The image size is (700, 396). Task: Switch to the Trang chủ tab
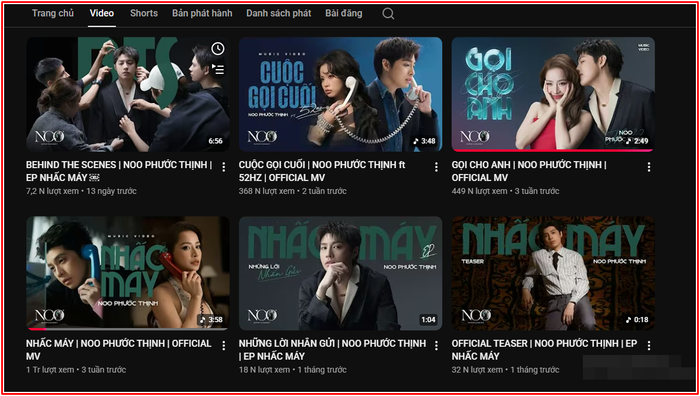click(x=53, y=13)
